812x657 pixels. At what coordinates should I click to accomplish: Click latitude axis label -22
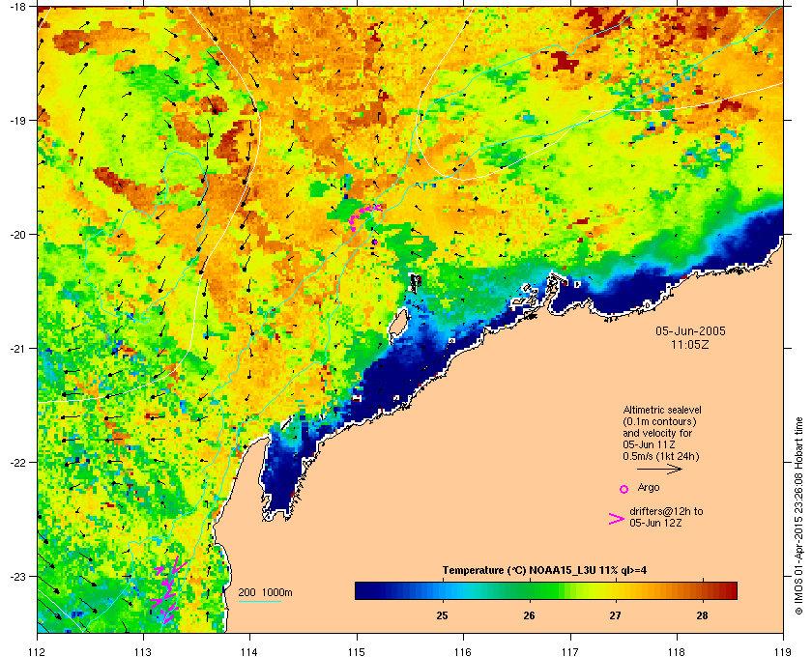pos(18,462)
